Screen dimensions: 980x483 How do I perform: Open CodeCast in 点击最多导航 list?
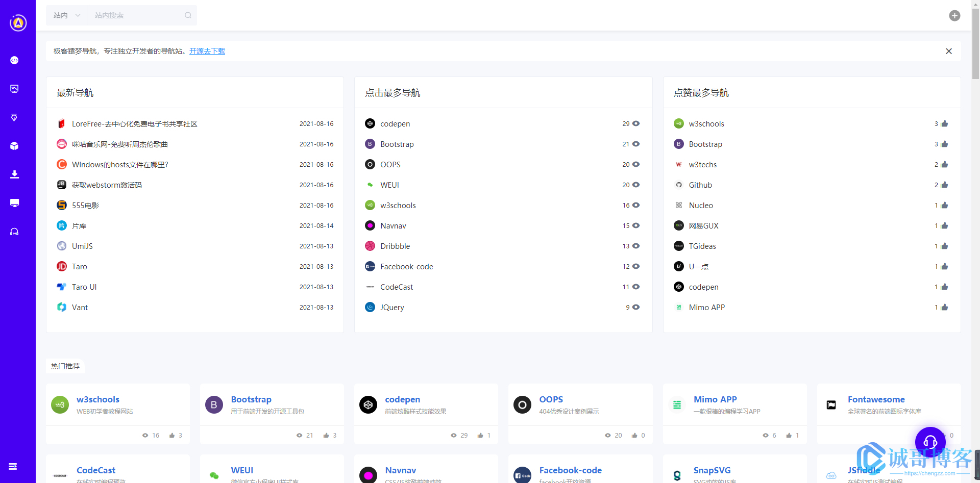pyautogui.click(x=397, y=287)
